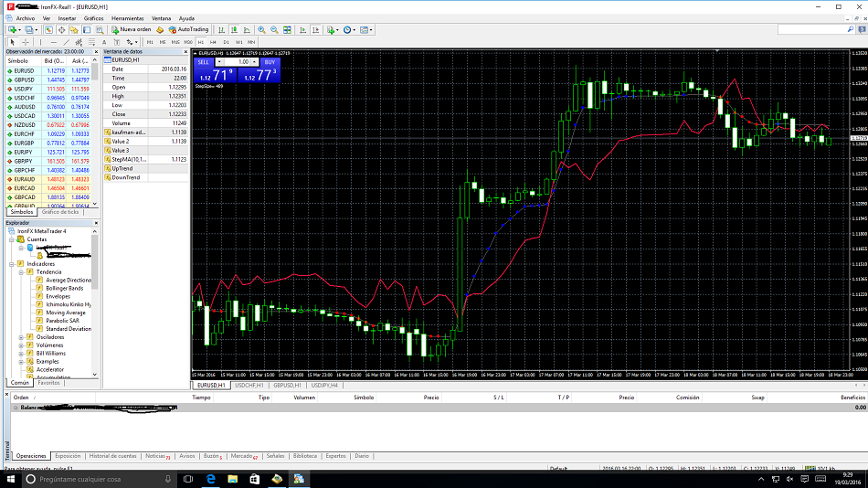Screen dimensions: 868x488
Task: Click the Nueva orden button
Action: 132,29
